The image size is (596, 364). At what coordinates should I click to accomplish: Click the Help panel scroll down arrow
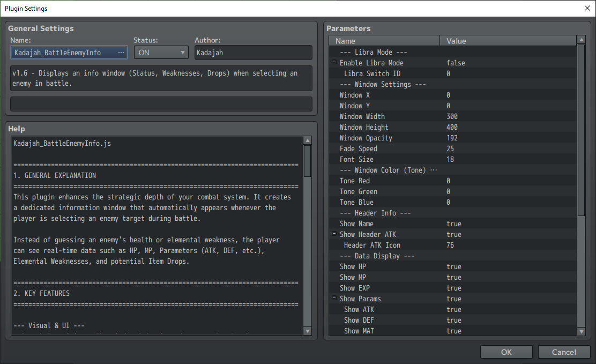(308, 331)
